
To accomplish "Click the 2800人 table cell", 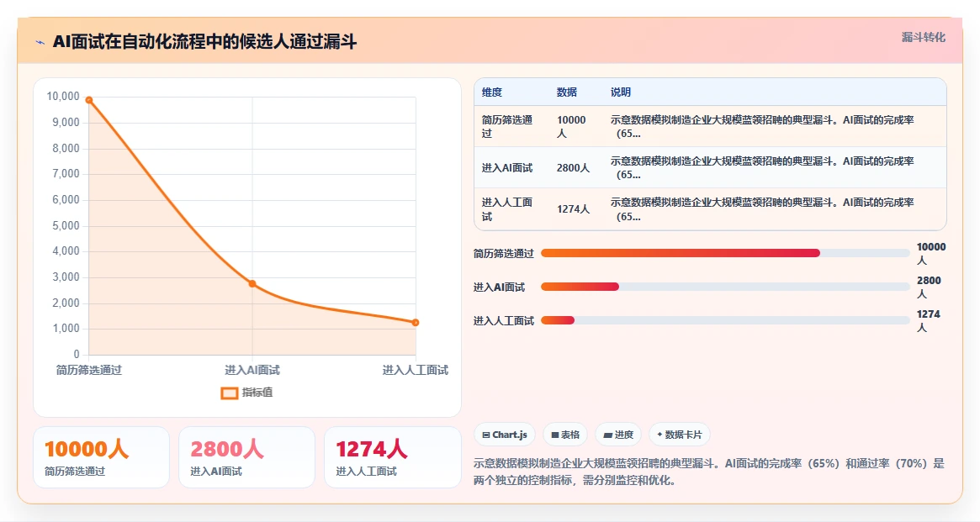I will tap(576, 167).
